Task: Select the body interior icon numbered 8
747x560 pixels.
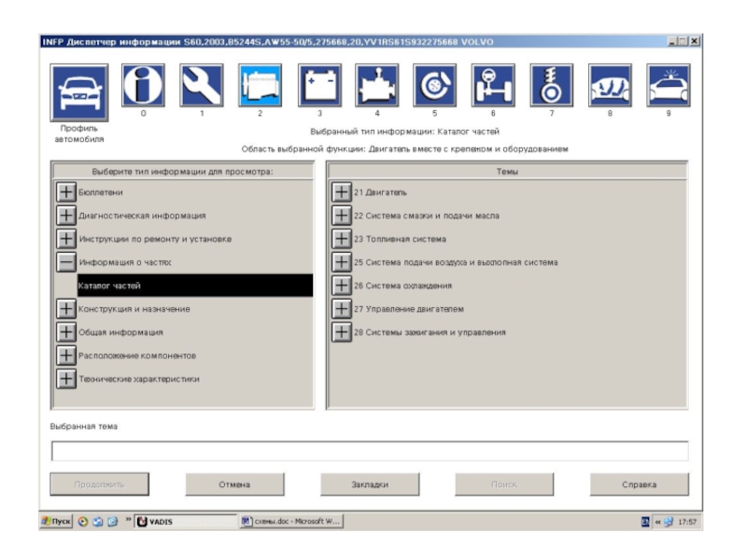Action: point(610,85)
